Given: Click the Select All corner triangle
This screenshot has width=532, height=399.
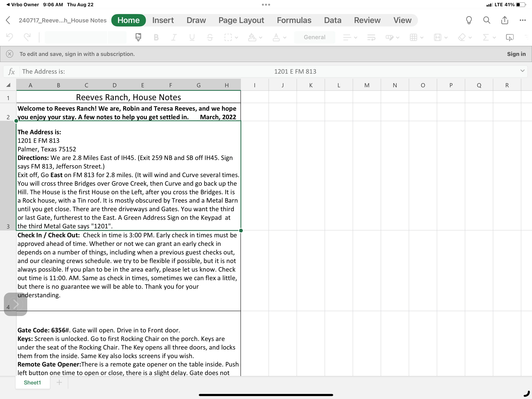Looking at the screenshot, I should [x=8, y=85].
